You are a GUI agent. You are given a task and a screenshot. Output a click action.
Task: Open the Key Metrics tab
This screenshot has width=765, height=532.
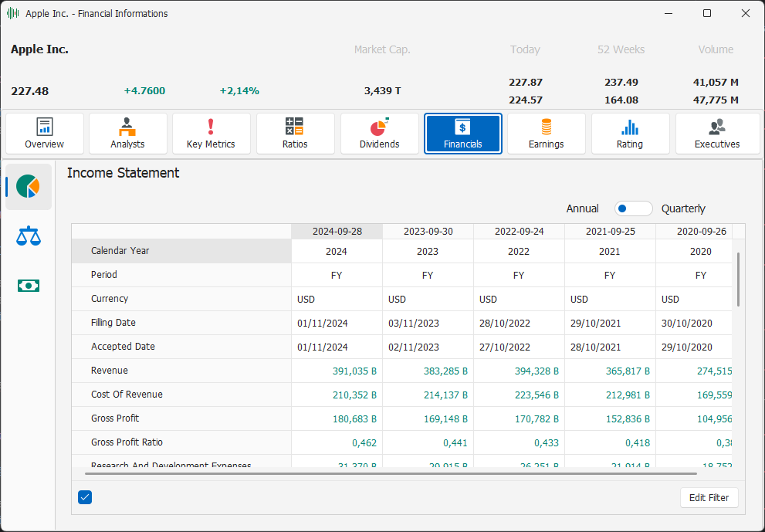[212, 134]
